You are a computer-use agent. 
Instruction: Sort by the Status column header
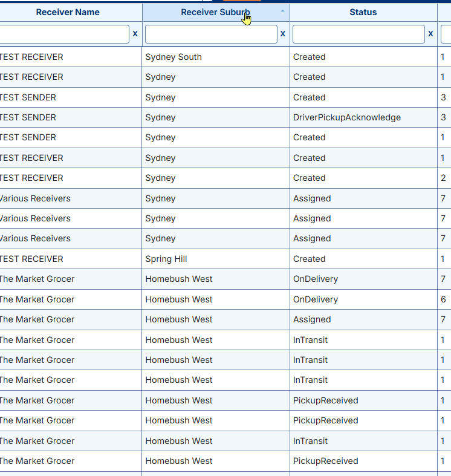pyautogui.click(x=363, y=12)
